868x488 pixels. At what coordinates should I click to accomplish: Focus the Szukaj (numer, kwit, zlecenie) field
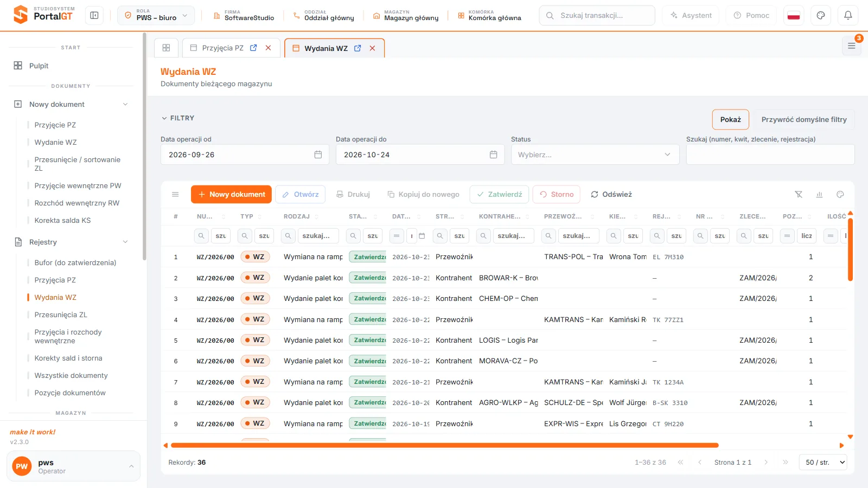(x=770, y=155)
